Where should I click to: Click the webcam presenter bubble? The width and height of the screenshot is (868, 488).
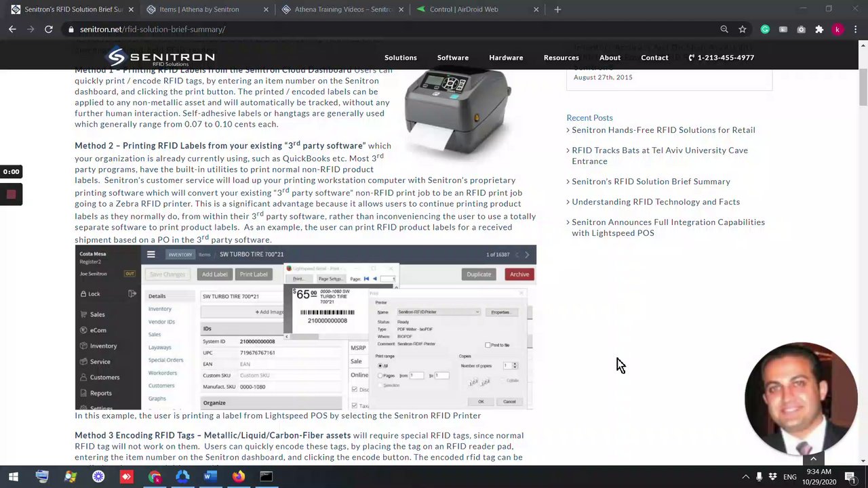pyautogui.click(x=801, y=399)
